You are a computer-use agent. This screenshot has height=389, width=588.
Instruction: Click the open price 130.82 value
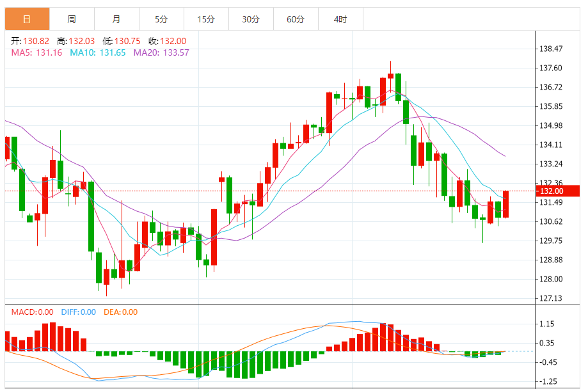(36, 41)
